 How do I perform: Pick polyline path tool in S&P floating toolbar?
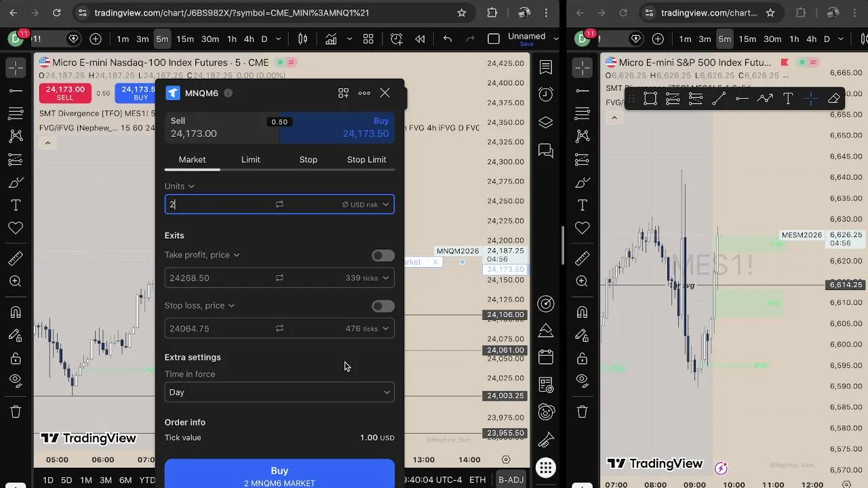point(765,99)
